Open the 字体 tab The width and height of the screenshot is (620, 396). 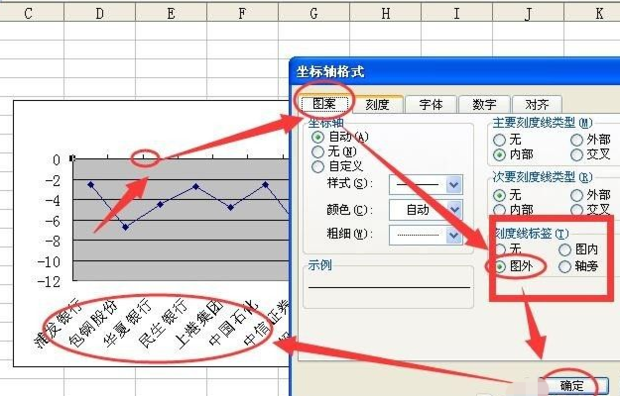431,104
